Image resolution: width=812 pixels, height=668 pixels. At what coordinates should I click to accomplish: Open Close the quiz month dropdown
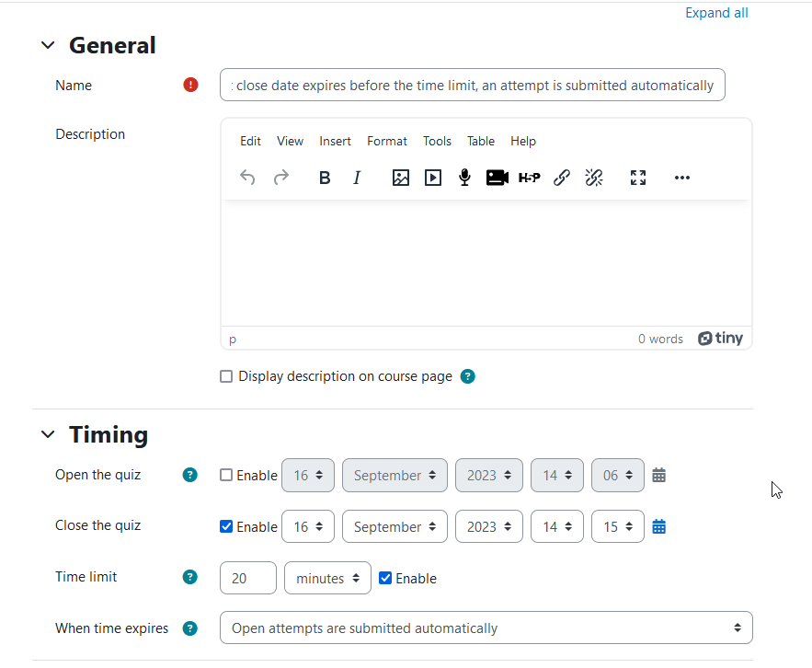(x=395, y=526)
